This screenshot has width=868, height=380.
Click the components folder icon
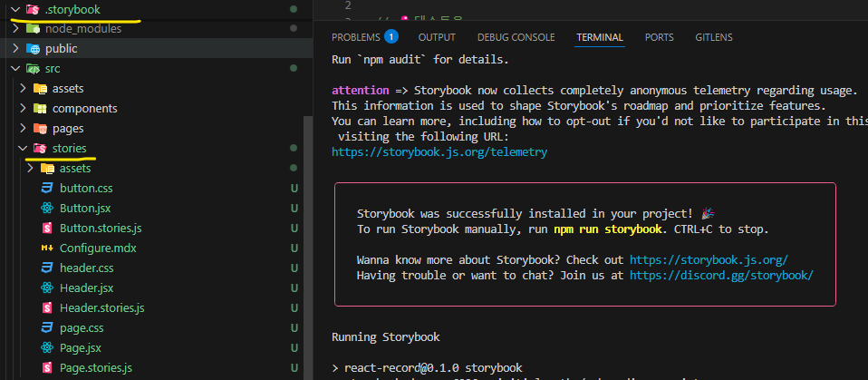tap(40, 109)
